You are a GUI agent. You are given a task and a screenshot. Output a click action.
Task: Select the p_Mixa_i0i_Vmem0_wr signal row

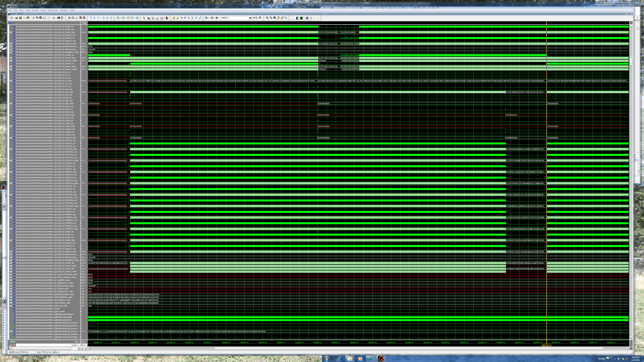[45, 55]
